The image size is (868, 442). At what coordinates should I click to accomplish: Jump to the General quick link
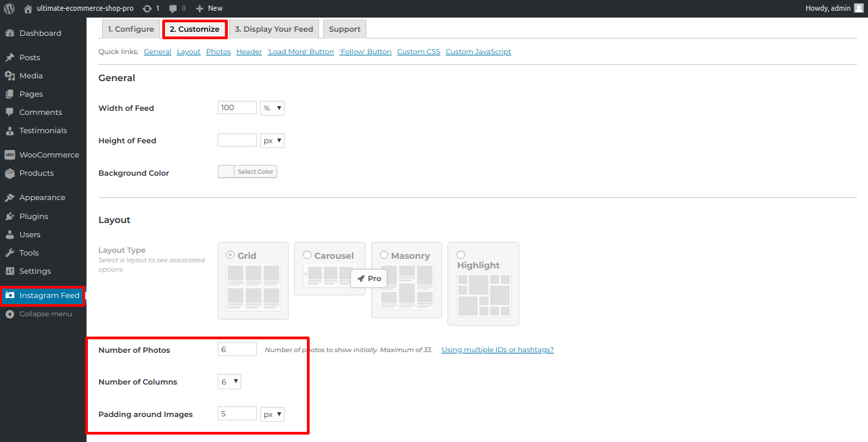tap(158, 51)
